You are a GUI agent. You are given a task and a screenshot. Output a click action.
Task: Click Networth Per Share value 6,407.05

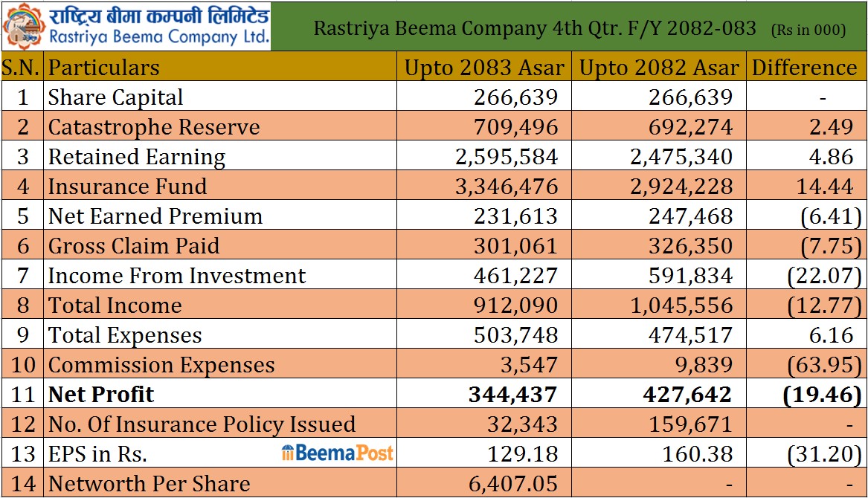[x=513, y=484]
